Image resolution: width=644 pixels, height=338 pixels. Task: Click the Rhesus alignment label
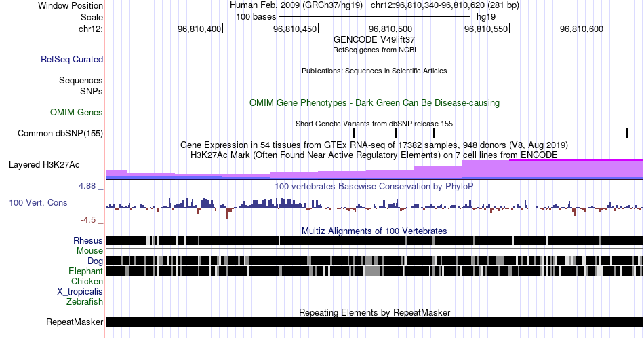88,240
